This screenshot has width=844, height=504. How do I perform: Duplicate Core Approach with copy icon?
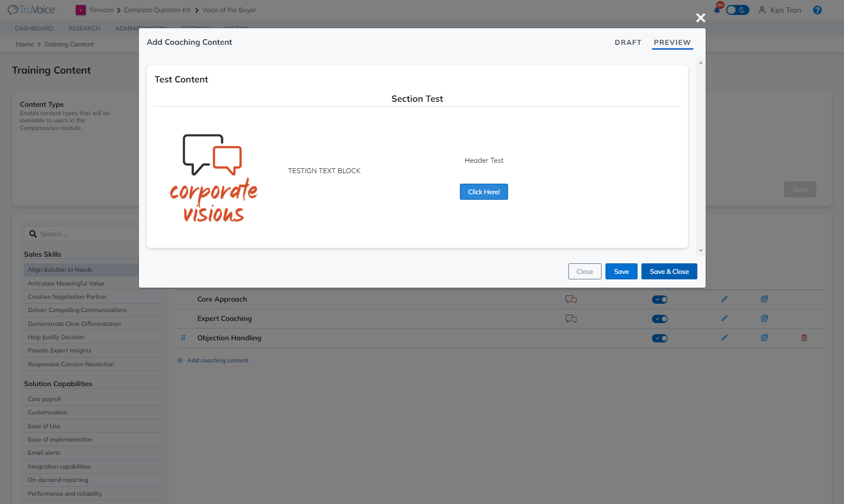tap(764, 299)
